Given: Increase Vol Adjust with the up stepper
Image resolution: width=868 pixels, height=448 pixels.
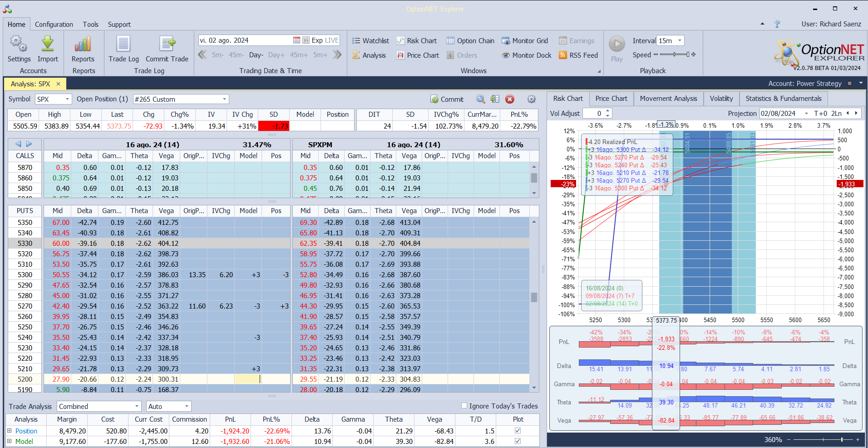Looking at the screenshot, I should pos(608,111).
